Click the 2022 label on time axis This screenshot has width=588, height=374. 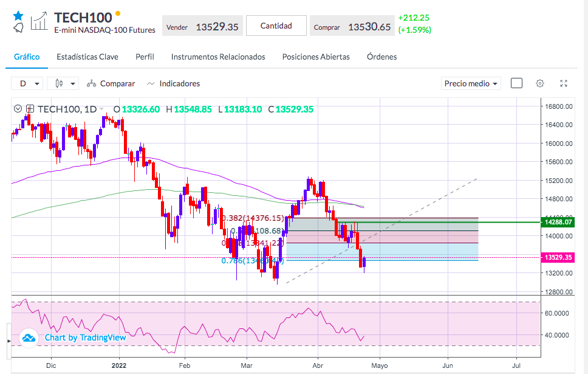pyautogui.click(x=119, y=365)
